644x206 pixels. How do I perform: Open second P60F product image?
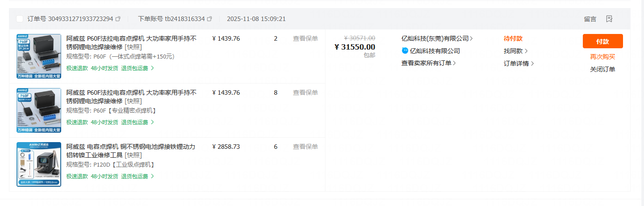[39, 110]
